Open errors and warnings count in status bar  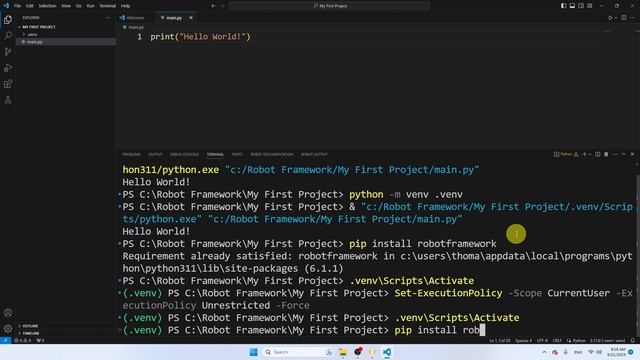pyautogui.click(x=23, y=340)
